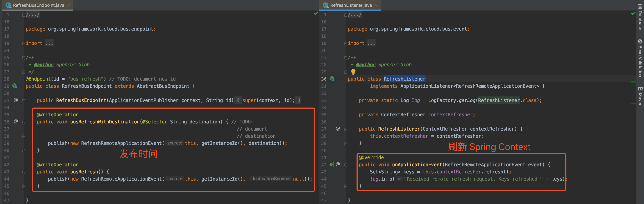The image size is (644, 204).
Task: Expand the folded RefreshBusEndpoint constructor body
Action: point(24,100)
